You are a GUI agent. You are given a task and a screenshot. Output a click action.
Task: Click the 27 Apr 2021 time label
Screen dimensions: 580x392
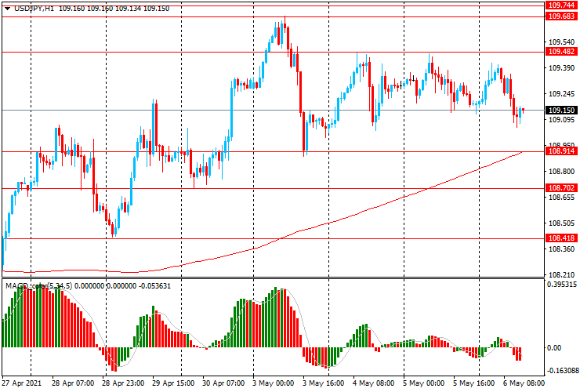(x=22, y=383)
